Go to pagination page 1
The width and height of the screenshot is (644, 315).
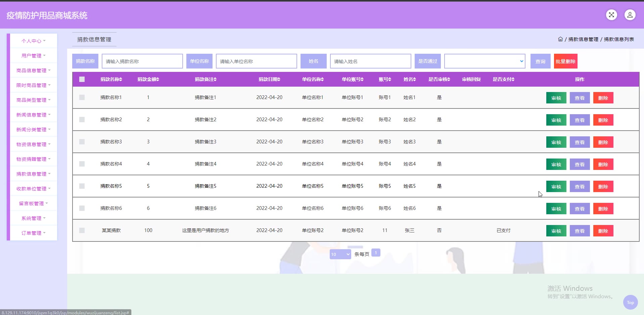(x=376, y=253)
